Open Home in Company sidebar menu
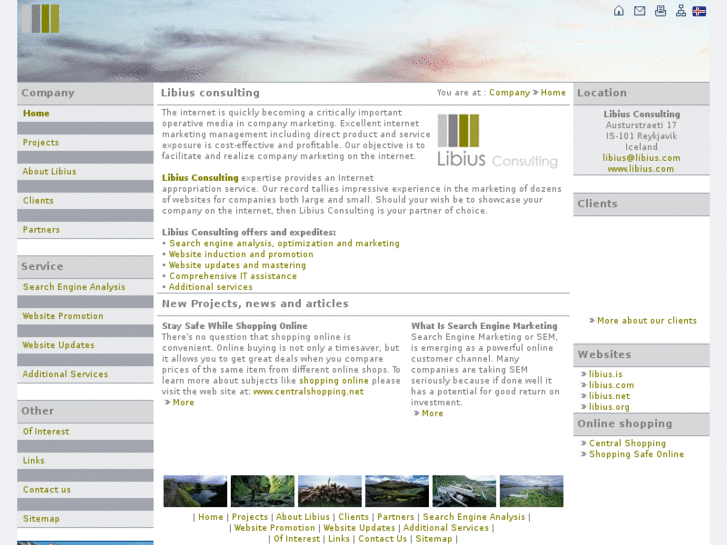The width and height of the screenshot is (727, 545). (36, 113)
